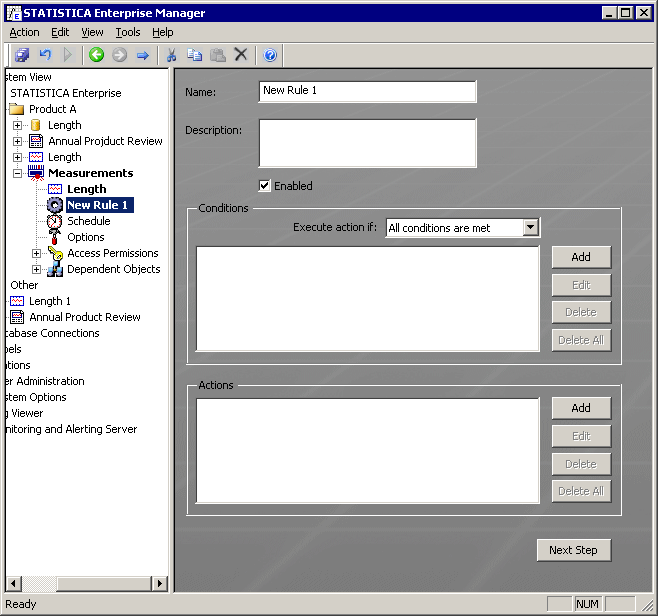Click Add button in Conditions section
The image size is (658, 616).
pyautogui.click(x=580, y=257)
